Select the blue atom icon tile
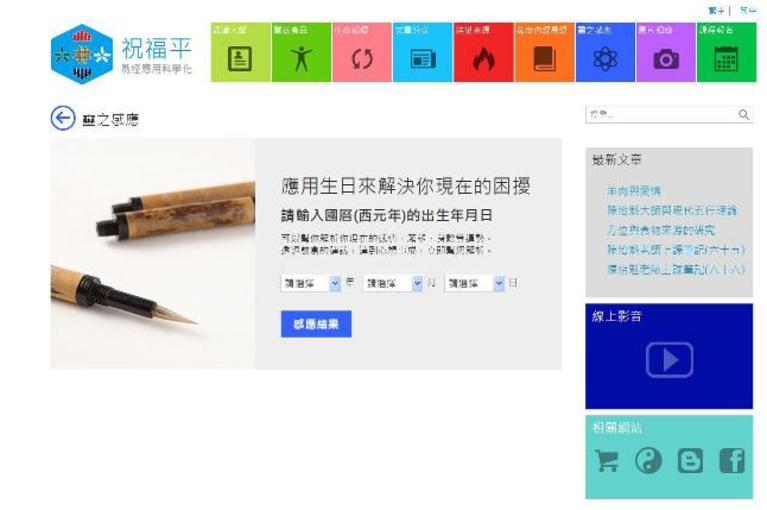 (x=605, y=52)
